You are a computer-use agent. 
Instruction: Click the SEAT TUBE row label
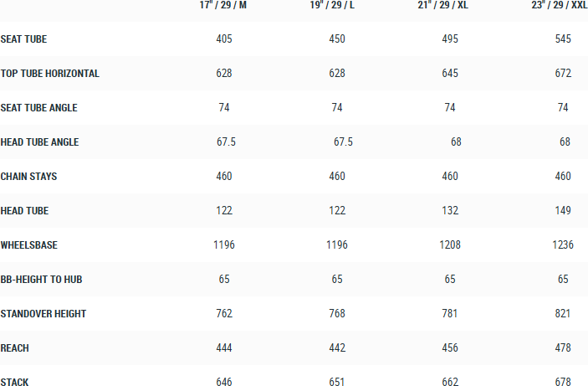point(24,39)
